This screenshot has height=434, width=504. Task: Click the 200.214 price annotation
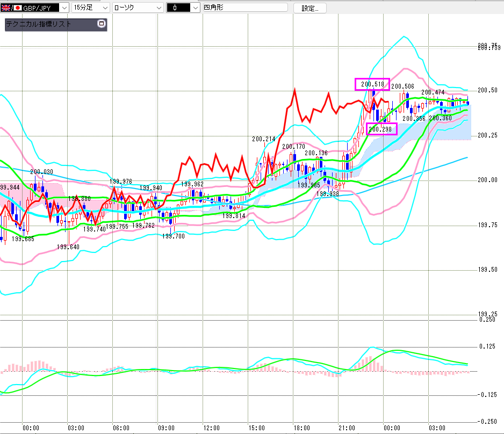263,139
